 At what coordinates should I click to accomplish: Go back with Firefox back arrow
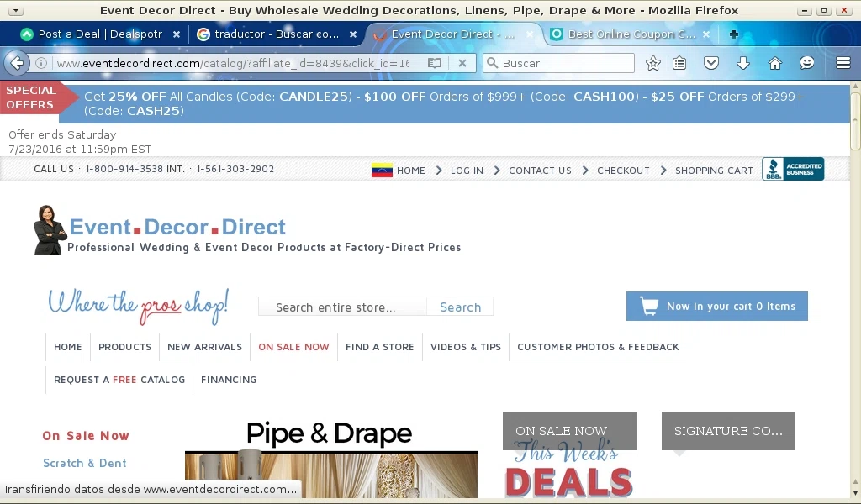tap(17, 63)
